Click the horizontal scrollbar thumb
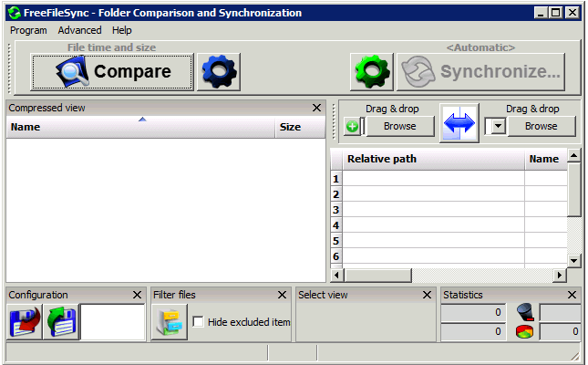 377,276
